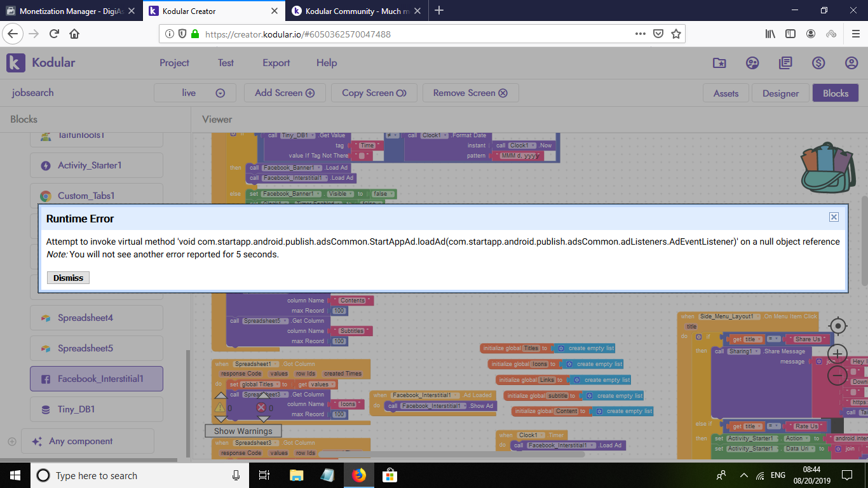The height and width of the screenshot is (488, 868).
Task: Click the Copy Screen button
Action: (374, 93)
